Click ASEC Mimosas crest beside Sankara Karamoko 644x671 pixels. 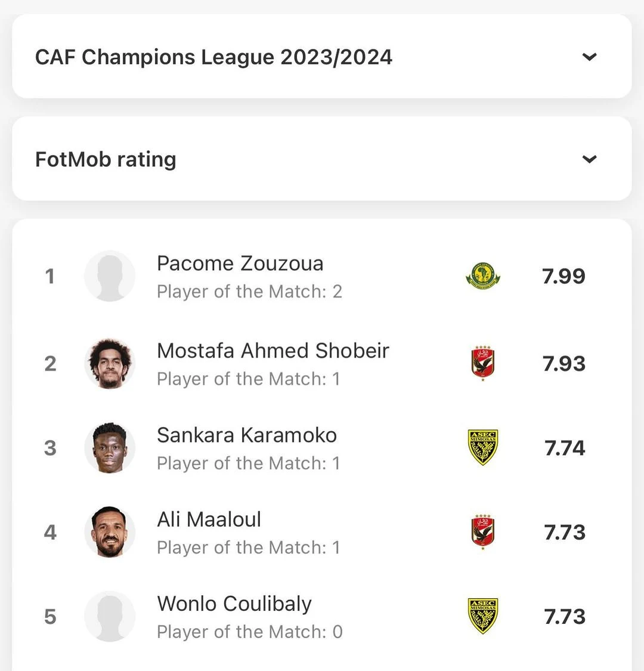[482, 447]
